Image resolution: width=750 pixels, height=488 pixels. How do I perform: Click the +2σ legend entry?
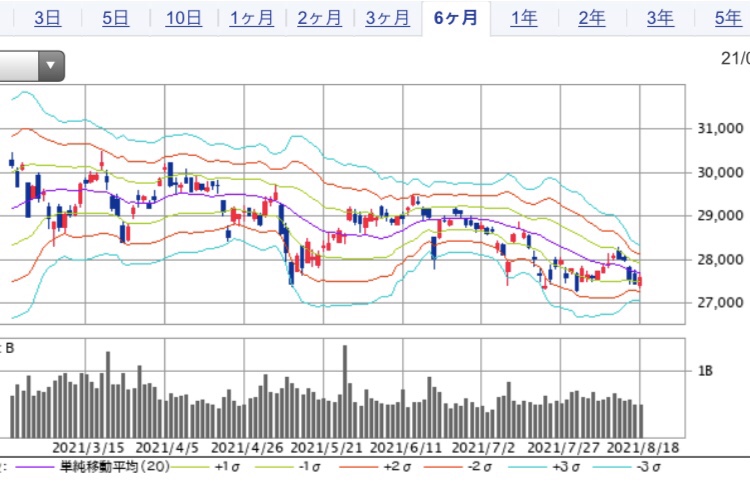[x=397, y=466]
